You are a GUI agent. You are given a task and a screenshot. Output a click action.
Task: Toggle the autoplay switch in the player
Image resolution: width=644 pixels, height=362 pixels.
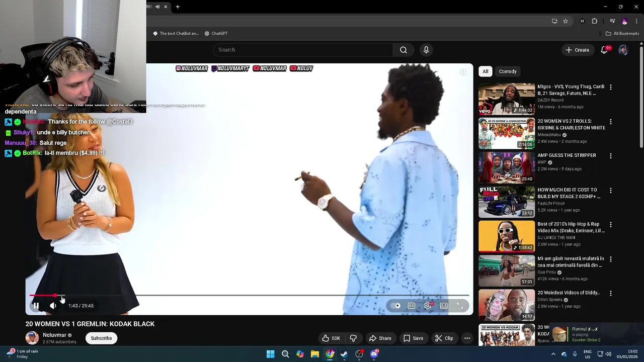click(397, 306)
